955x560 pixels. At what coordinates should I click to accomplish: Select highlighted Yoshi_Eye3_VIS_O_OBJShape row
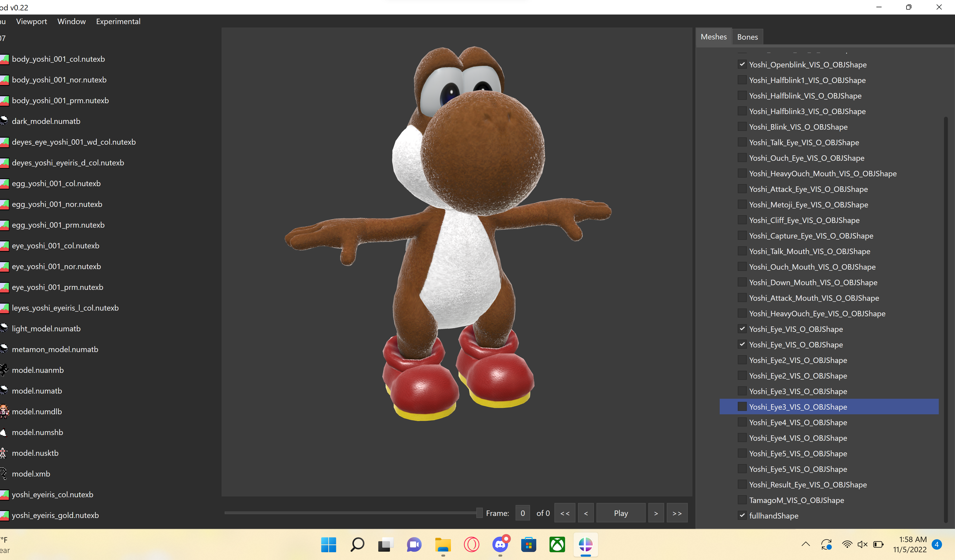tap(829, 407)
